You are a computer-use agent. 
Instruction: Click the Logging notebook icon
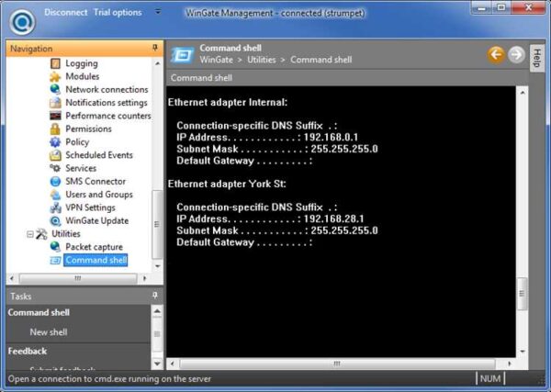pos(55,63)
